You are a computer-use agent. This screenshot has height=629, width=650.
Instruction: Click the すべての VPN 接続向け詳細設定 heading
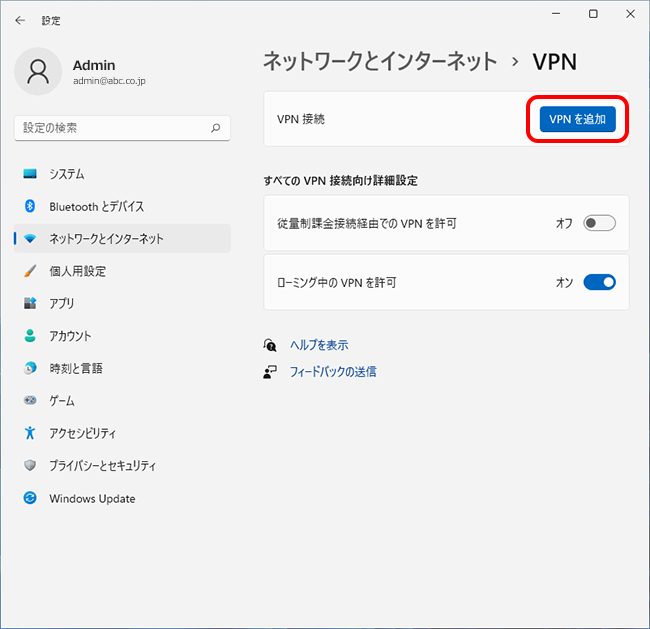(340, 180)
